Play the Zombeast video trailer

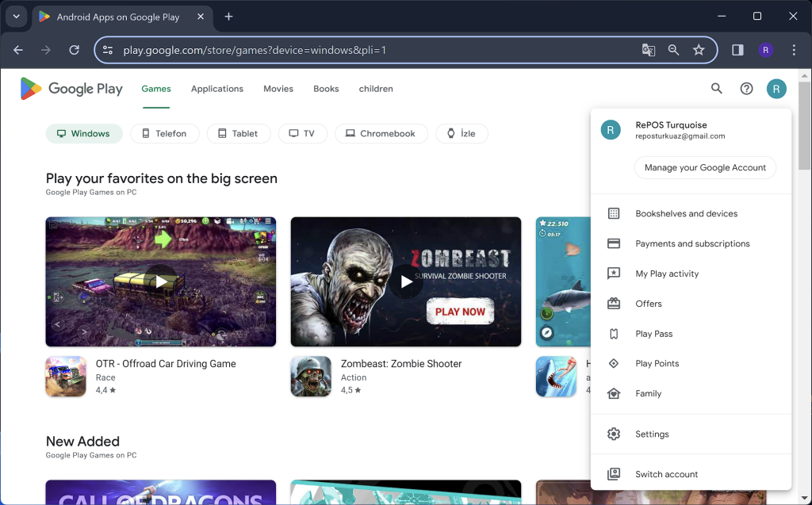[406, 281]
